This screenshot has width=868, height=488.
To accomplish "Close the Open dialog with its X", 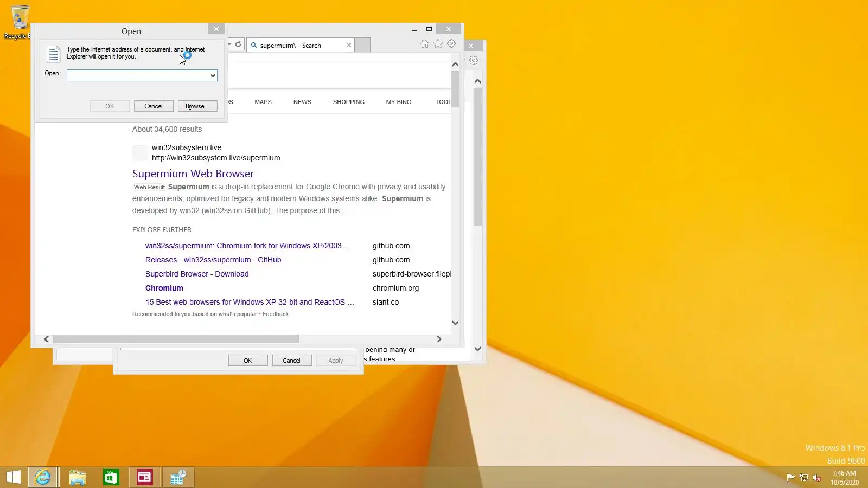I will [x=216, y=29].
